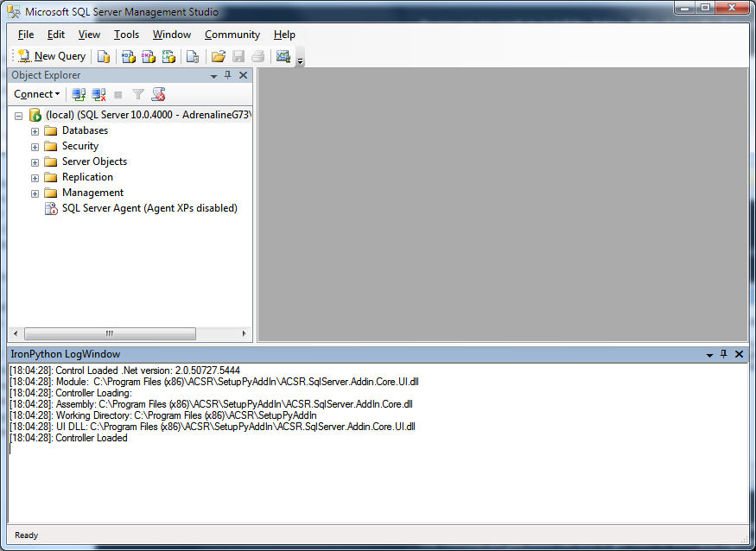Expand the Replication folder
The height and width of the screenshot is (551, 756).
[35, 178]
